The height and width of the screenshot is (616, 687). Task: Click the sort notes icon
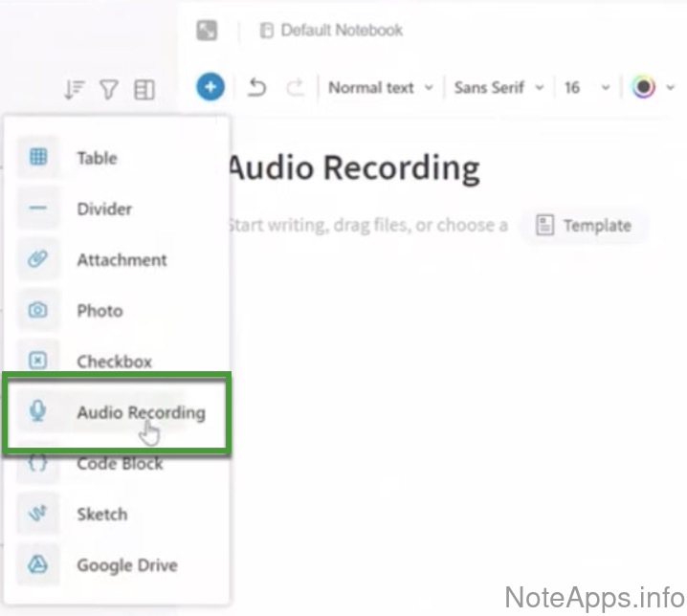pos(75,90)
